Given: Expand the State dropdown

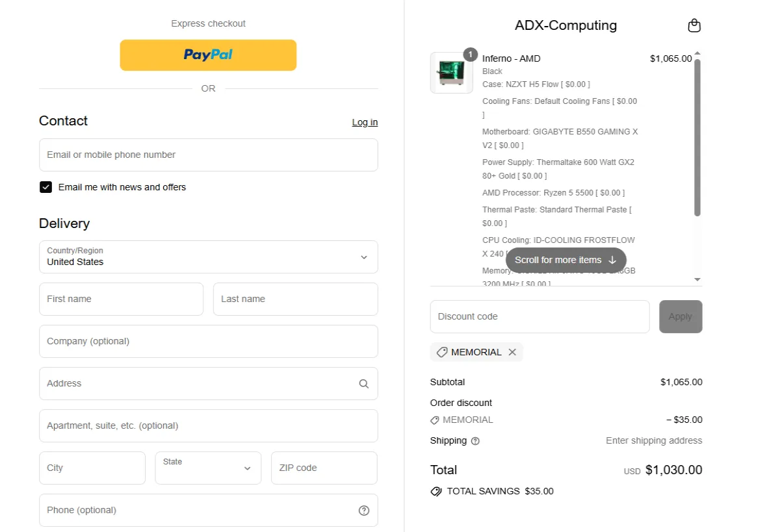Looking at the screenshot, I should point(208,468).
